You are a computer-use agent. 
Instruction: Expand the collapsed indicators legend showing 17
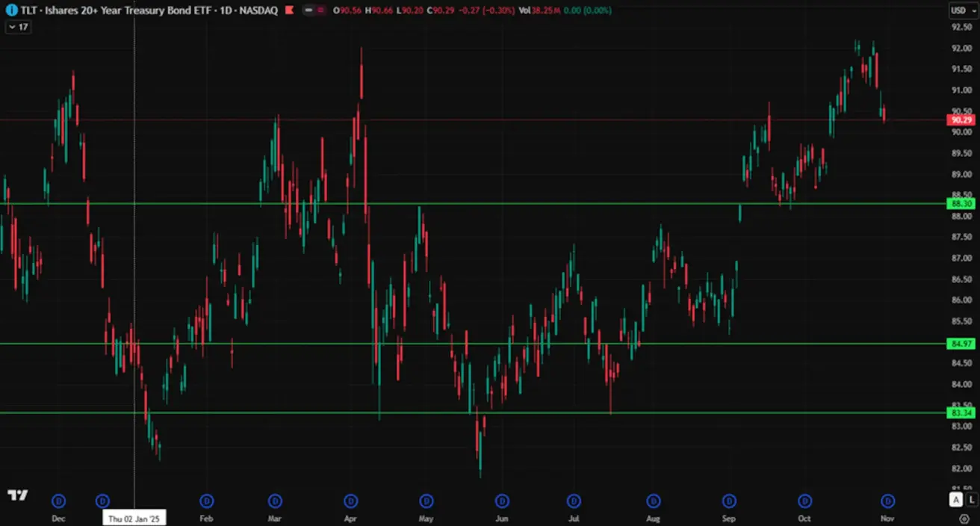[17, 27]
